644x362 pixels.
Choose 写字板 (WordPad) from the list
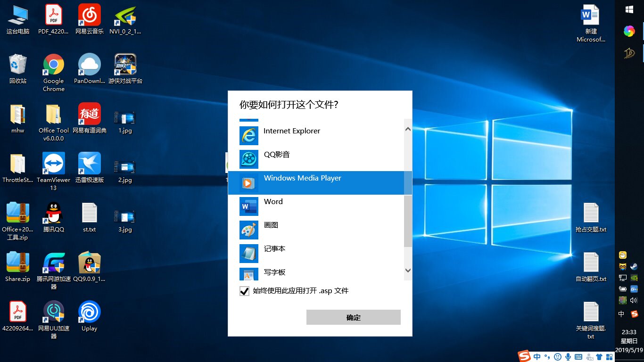274,273
